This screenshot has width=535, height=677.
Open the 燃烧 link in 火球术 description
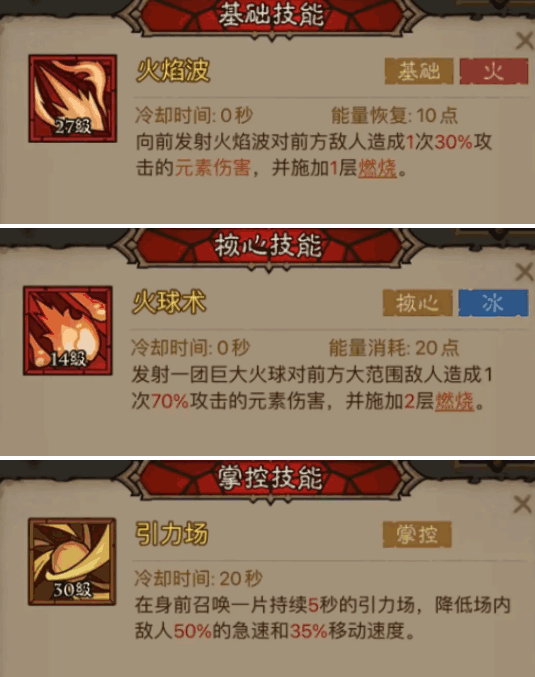click(x=454, y=401)
